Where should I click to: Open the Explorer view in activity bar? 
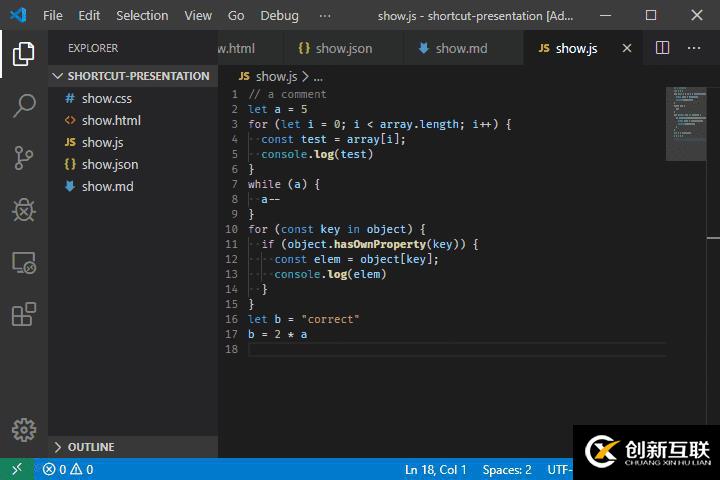[x=23, y=54]
